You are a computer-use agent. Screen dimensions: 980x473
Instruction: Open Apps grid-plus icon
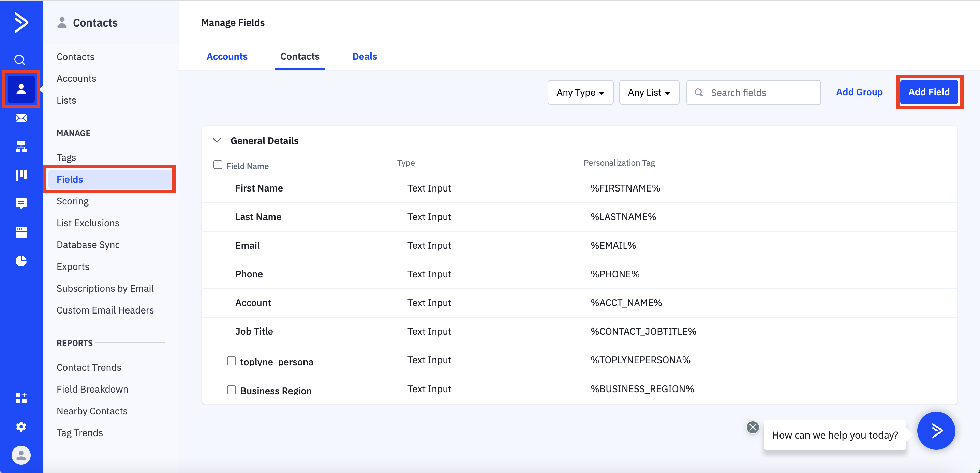21,398
